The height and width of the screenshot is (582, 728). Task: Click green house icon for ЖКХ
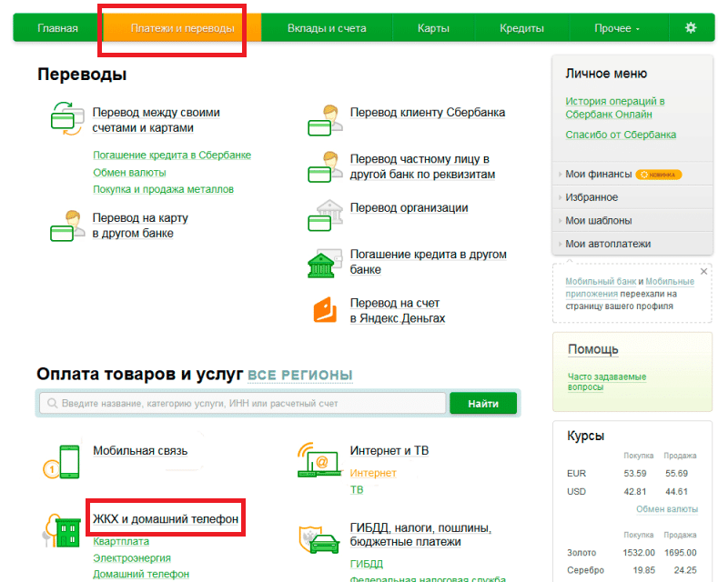pyautogui.click(x=62, y=530)
